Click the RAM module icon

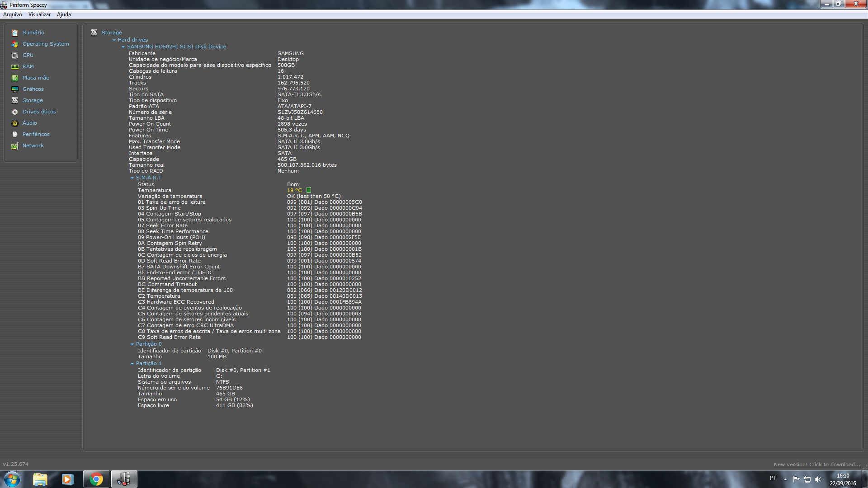pos(15,66)
